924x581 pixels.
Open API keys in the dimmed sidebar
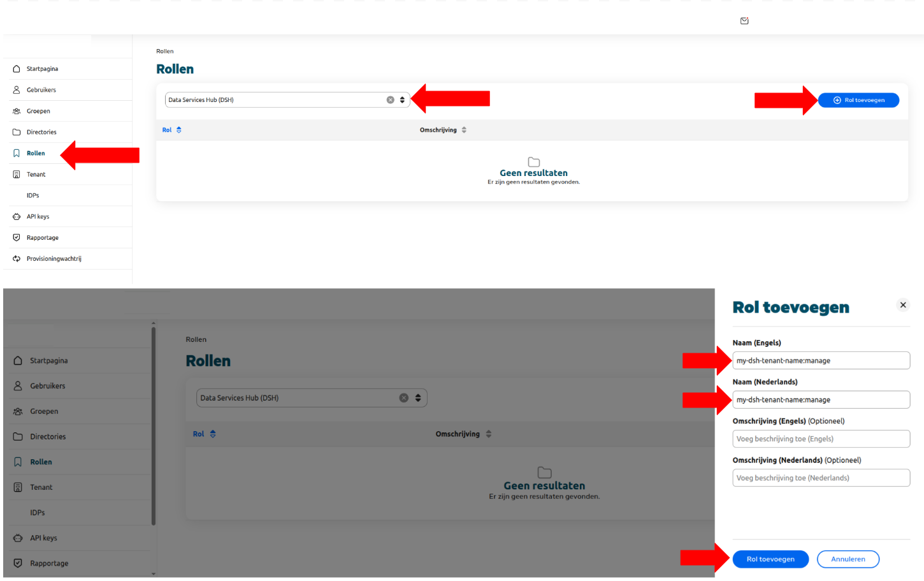[44, 538]
